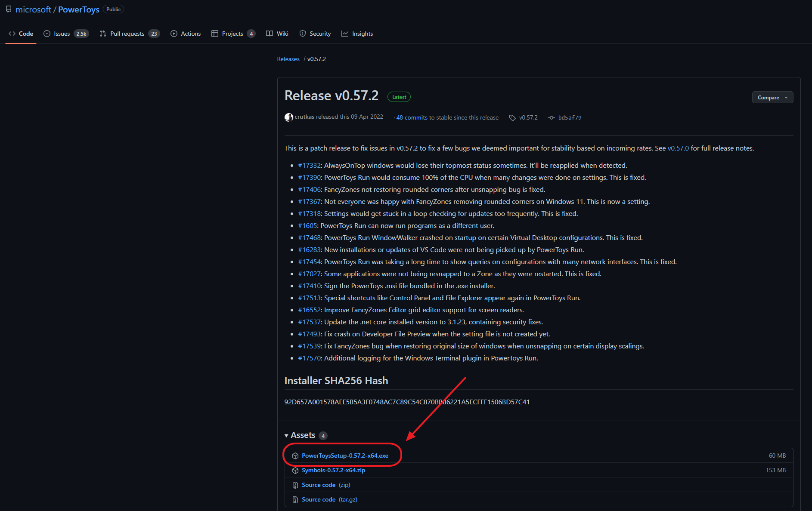Open the v0.57.2 tag link
The height and width of the screenshot is (511, 812).
pos(528,117)
